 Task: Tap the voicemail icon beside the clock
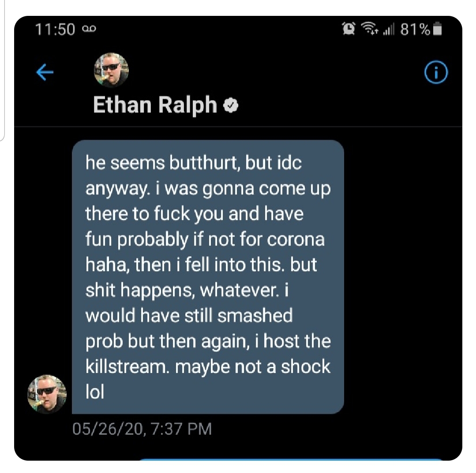click(x=89, y=29)
